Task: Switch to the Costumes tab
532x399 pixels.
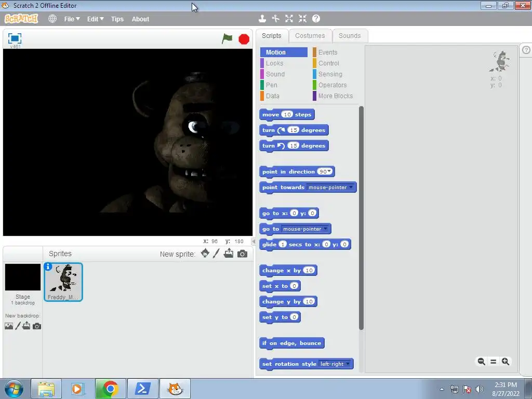Action: tap(310, 36)
